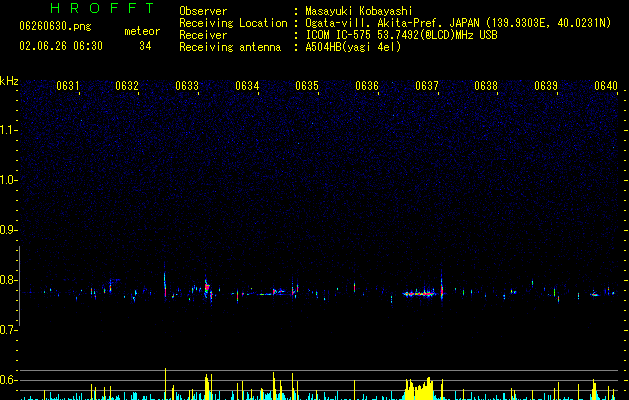Click the 0637 time marker
This screenshot has width=629, height=400.
point(427,86)
